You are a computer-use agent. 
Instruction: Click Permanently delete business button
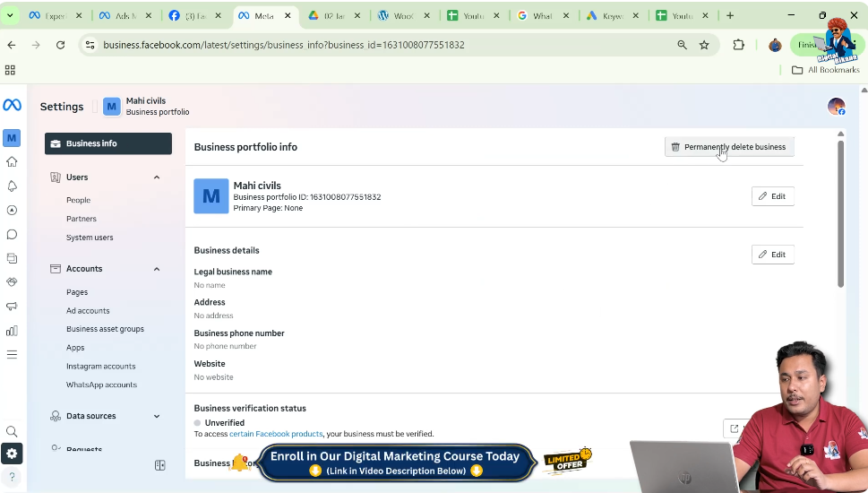pyautogui.click(x=729, y=147)
